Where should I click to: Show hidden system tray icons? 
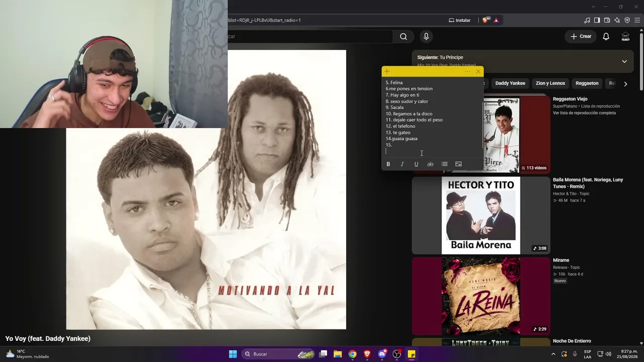[553, 354]
